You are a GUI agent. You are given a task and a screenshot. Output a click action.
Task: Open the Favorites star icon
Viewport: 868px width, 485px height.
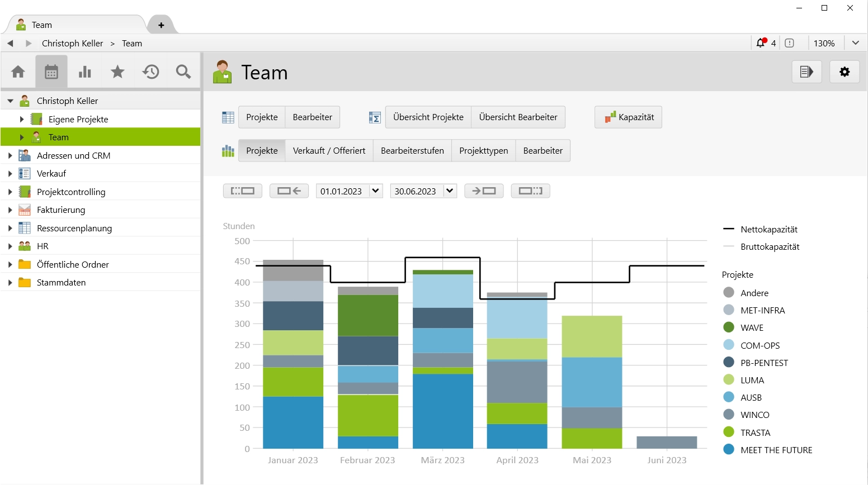[x=117, y=71]
